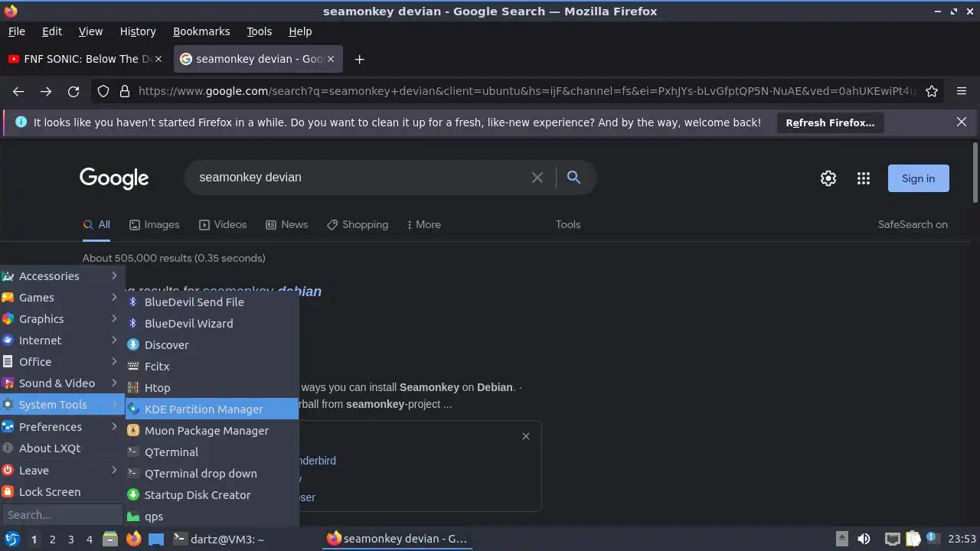Open KDE Partition Manager
Screen dimensions: 980x551
[212, 409]
